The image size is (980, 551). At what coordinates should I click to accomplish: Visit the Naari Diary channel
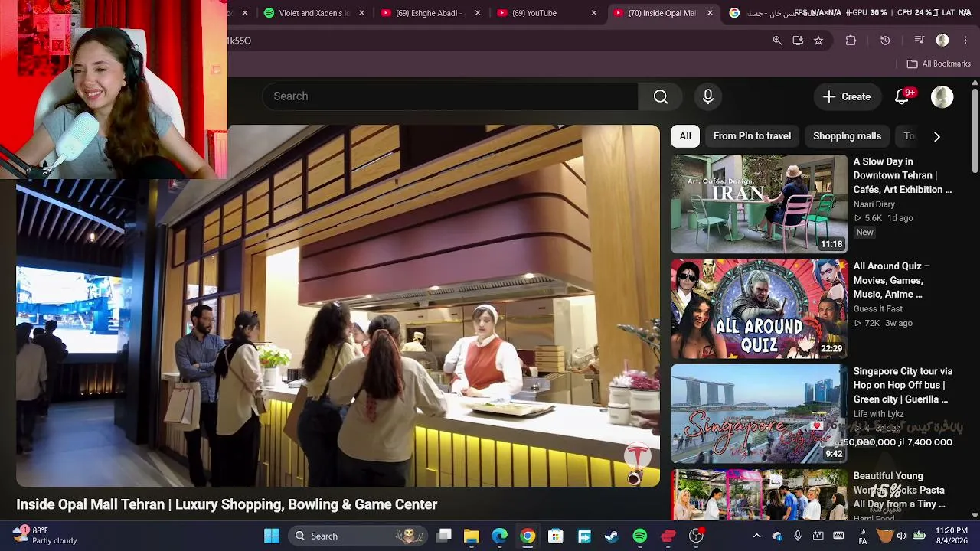click(874, 204)
